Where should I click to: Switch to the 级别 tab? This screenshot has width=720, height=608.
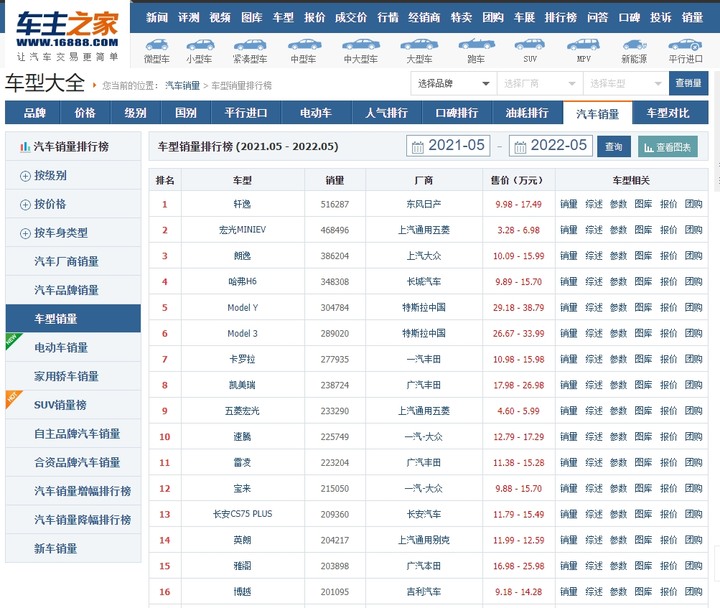[x=135, y=113]
